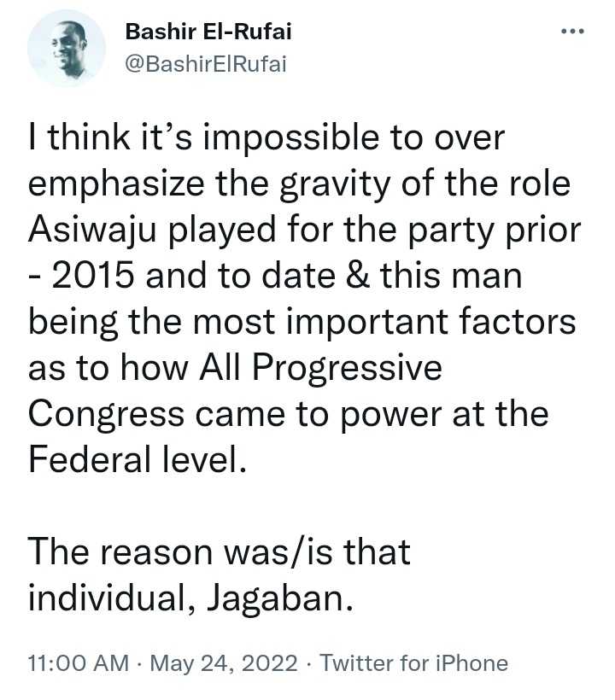Click the line starting The reason was/is

click(219, 551)
